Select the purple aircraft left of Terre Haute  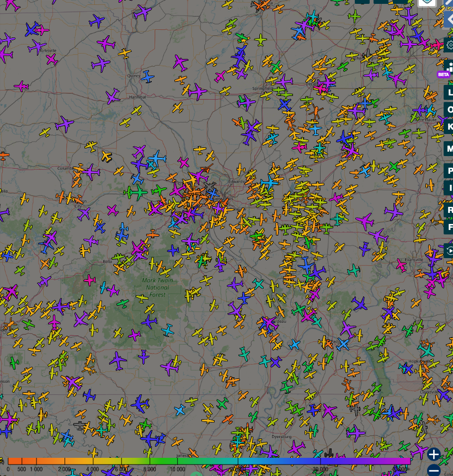coord(419,110)
